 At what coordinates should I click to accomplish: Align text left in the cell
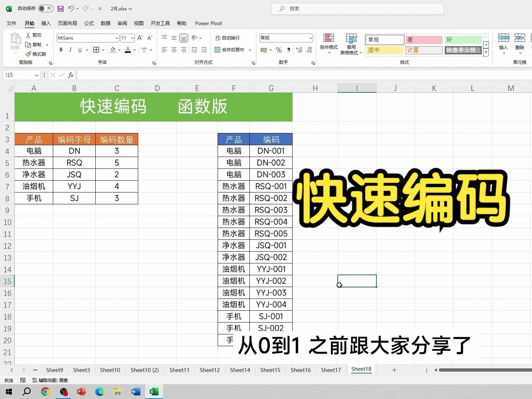[x=164, y=50]
